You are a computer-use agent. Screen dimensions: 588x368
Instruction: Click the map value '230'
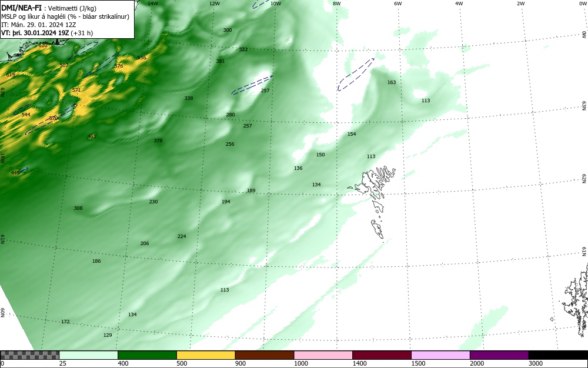coord(153,202)
